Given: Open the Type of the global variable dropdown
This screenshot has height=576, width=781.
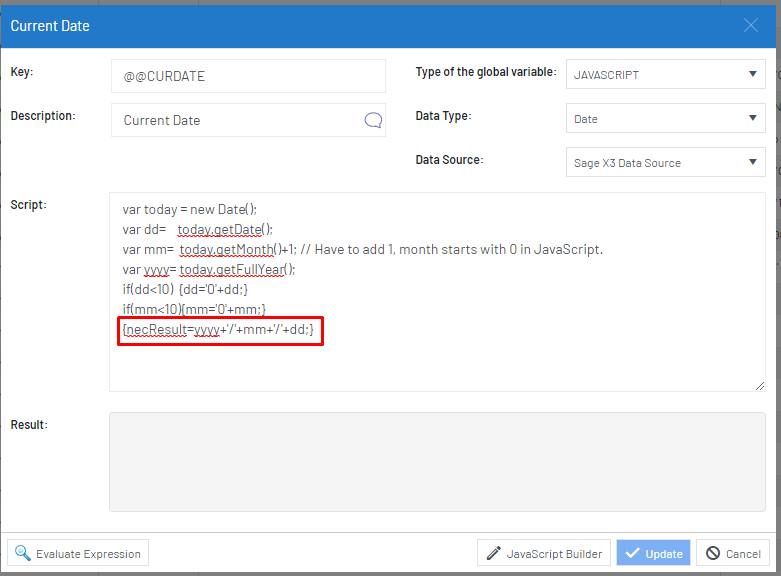Looking at the screenshot, I should (x=665, y=74).
